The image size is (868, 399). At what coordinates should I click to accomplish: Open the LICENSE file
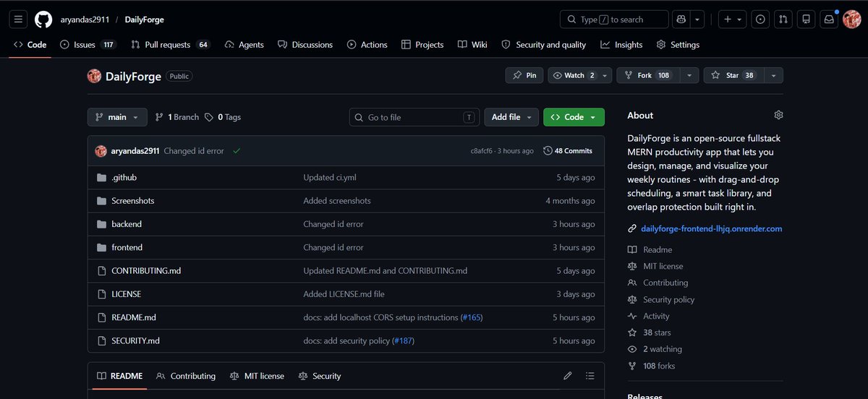(x=126, y=294)
